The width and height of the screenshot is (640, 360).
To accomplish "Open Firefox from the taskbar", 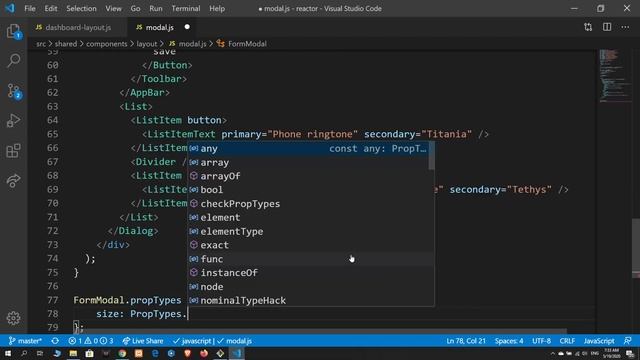I will click(204, 353).
